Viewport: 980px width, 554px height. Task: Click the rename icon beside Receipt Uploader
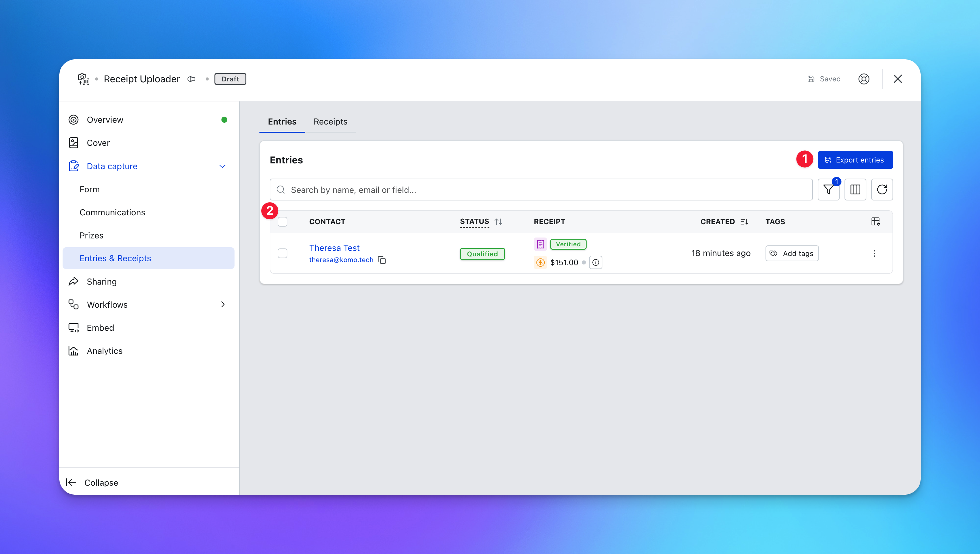point(191,79)
